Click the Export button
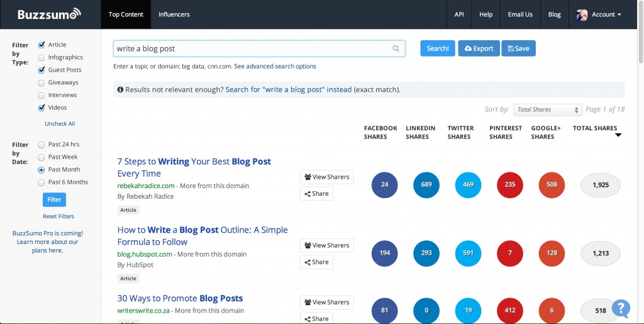The image size is (644, 324). [x=479, y=48]
